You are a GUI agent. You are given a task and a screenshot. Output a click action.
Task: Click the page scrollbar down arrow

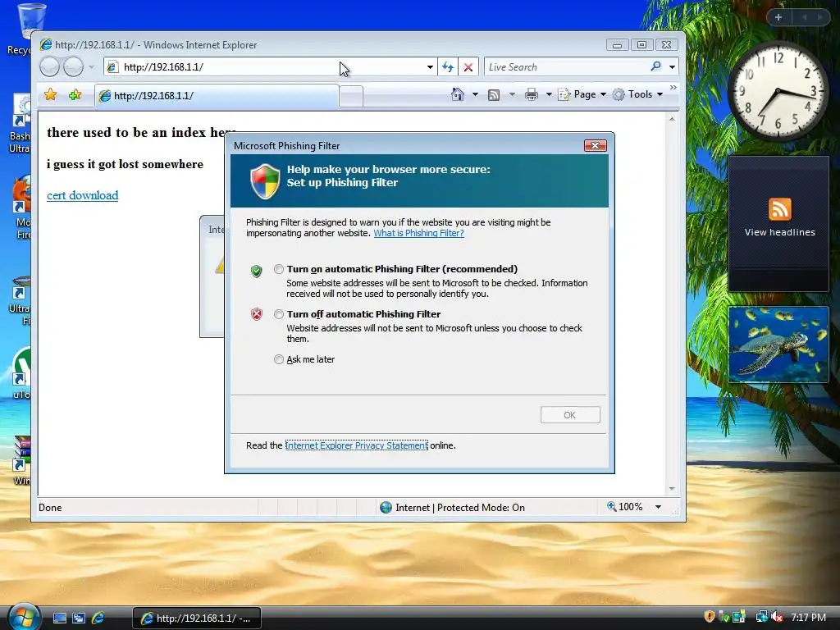(672, 489)
